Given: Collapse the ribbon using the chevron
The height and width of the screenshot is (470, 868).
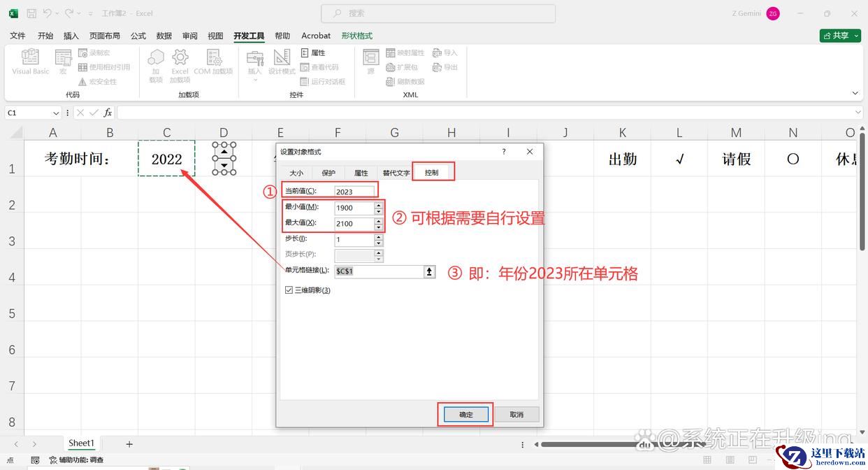Looking at the screenshot, I should [x=855, y=93].
